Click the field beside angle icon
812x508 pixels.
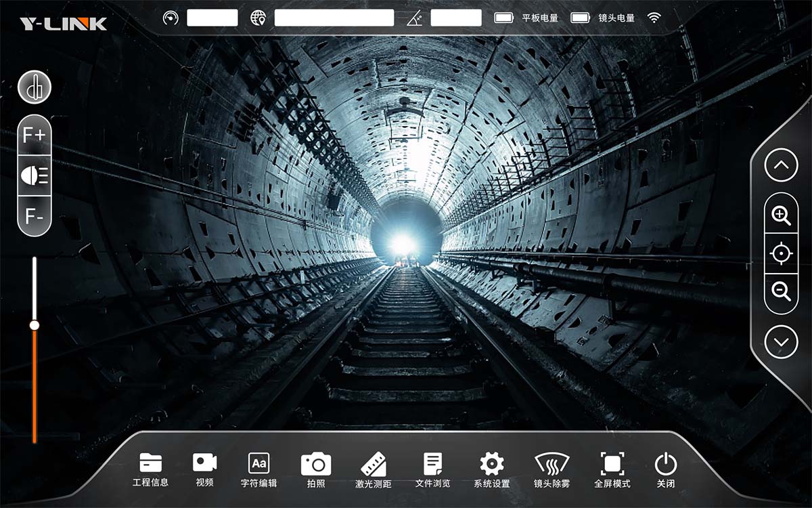[456, 18]
